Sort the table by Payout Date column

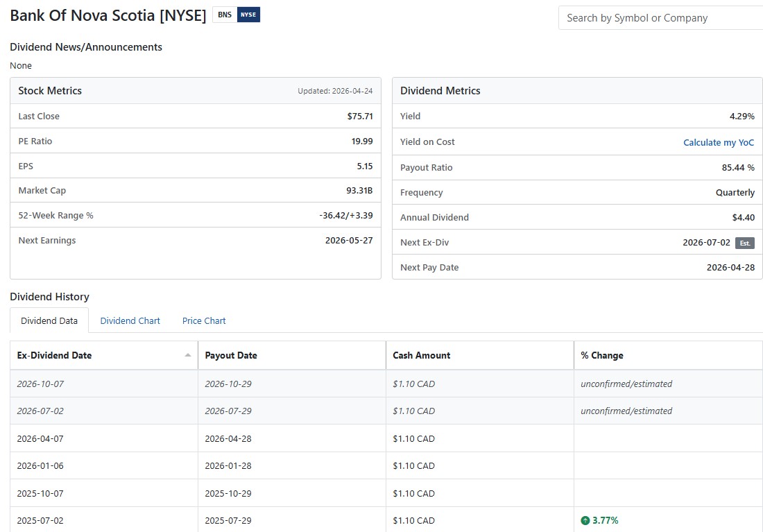[292, 355]
